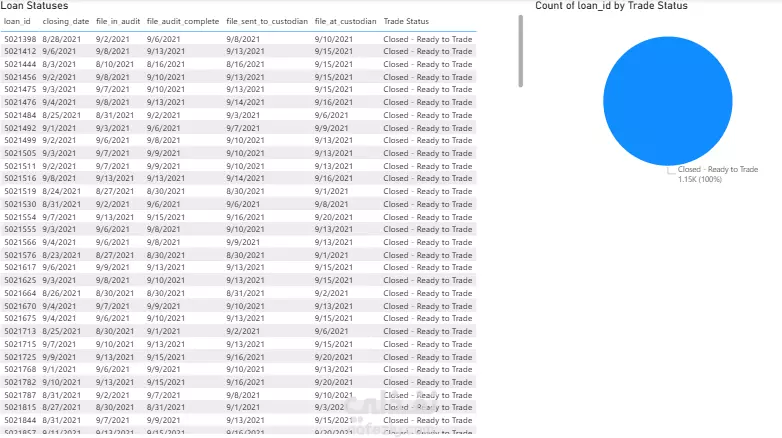
Task: Select loan_id cell 5021576
Action: (20, 255)
